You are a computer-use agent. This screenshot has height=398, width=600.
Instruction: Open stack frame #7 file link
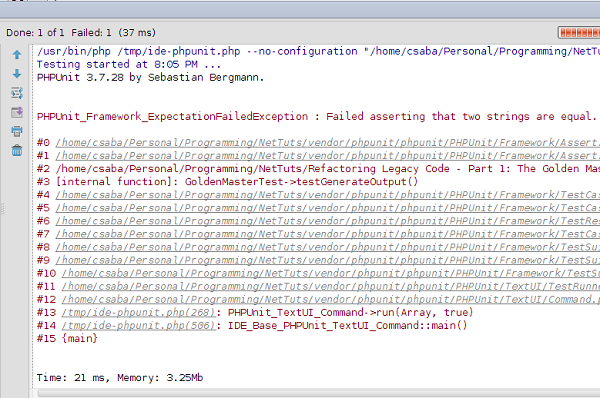(x=328, y=234)
